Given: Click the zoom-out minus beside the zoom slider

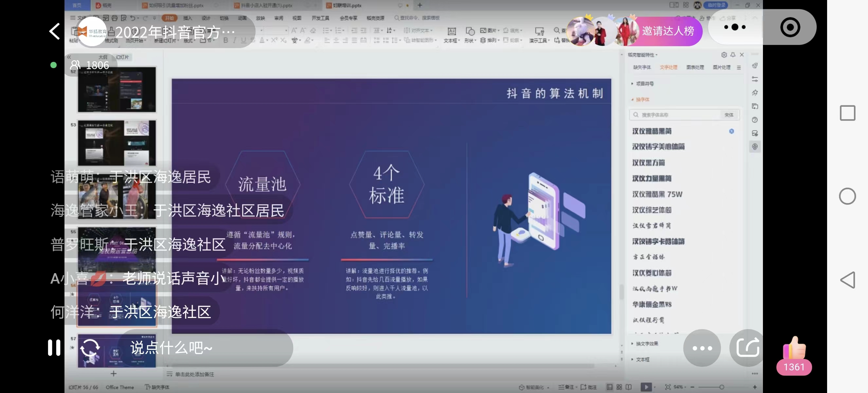Looking at the screenshot, I should [x=693, y=387].
